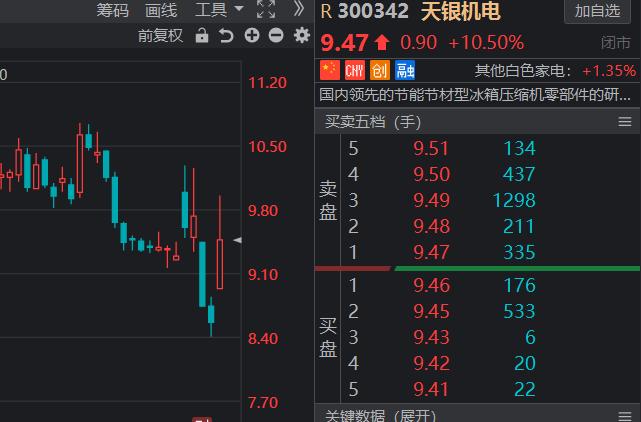Viewport: 641px width, 422px height.
Task: Expand the double-chevron more options
Action: coord(299,9)
